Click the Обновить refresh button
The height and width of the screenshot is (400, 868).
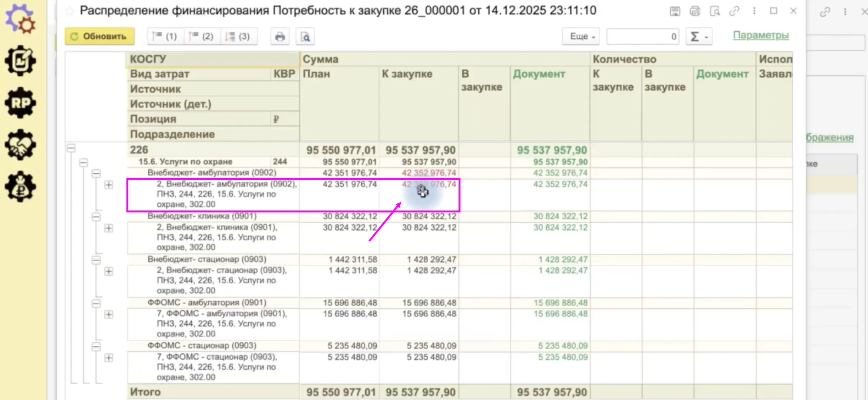100,36
